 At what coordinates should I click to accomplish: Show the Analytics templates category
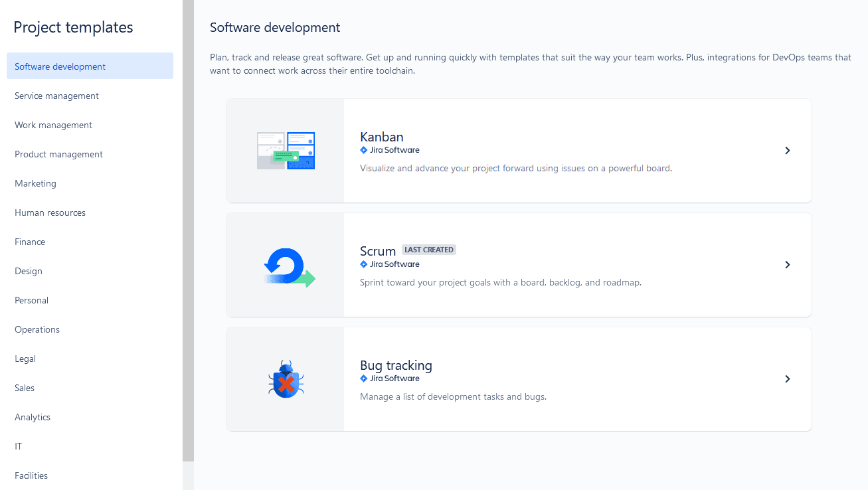click(90, 417)
